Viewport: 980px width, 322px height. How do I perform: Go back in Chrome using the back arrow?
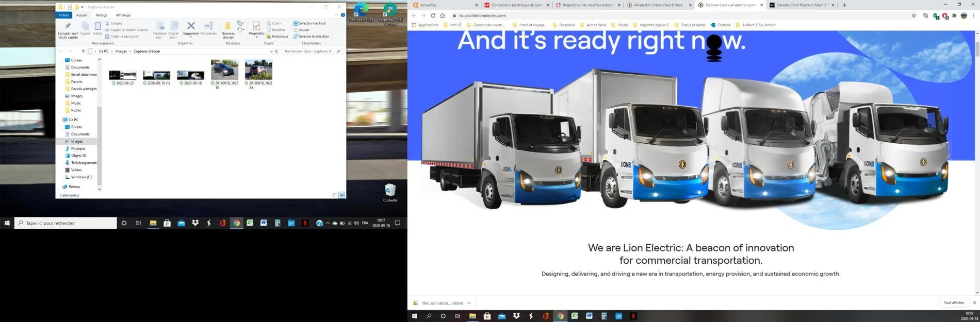414,15
